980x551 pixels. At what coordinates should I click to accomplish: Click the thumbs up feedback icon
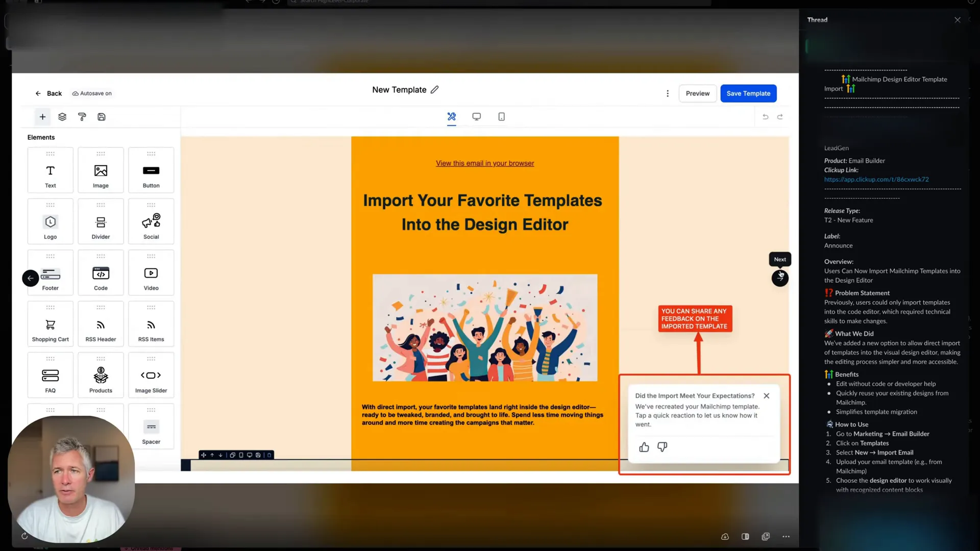(644, 447)
